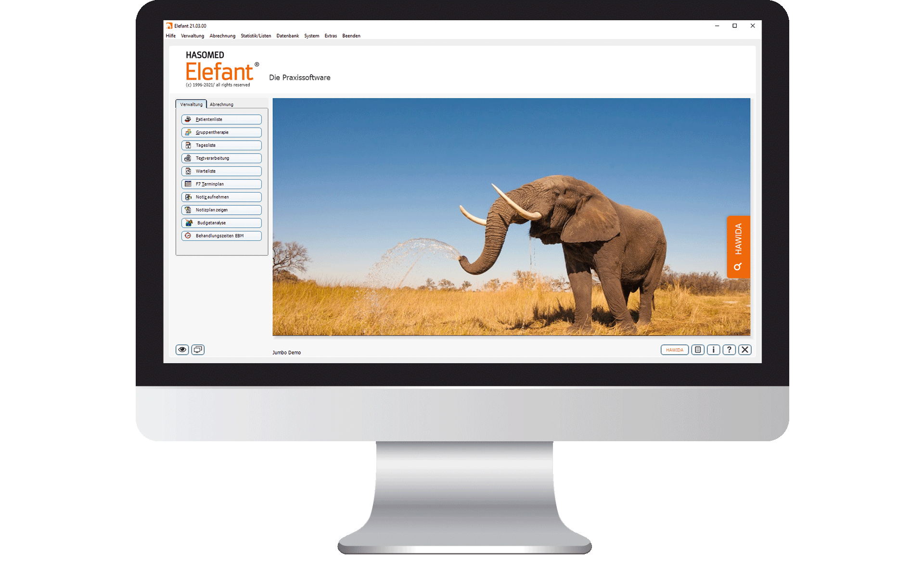
Task: Open the Warteliste
Action: point(221,171)
